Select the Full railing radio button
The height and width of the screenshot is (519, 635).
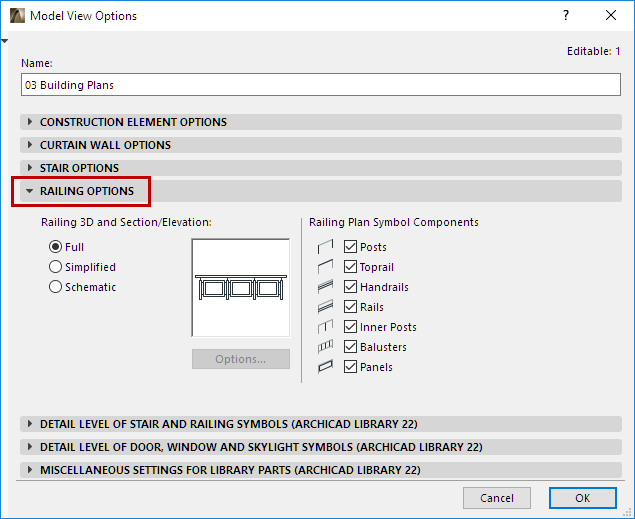[x=55, y=247]
